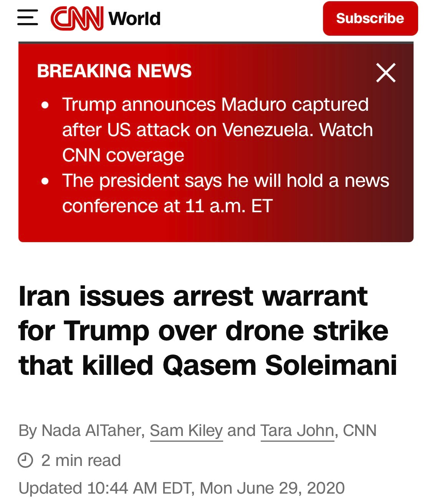Viewport: 432px width, 504px height.
Task: Click author name Nada AlTaher
Action: [91, 431]
